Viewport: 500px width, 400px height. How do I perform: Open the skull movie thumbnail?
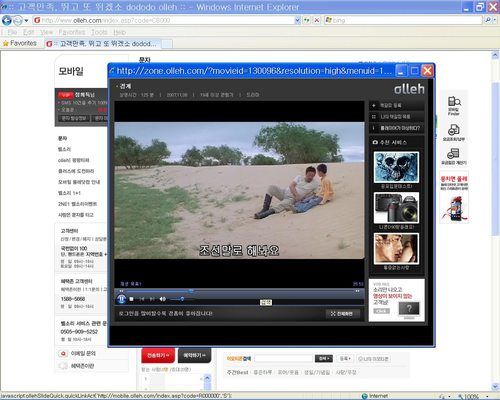click(x=396, y=167)
